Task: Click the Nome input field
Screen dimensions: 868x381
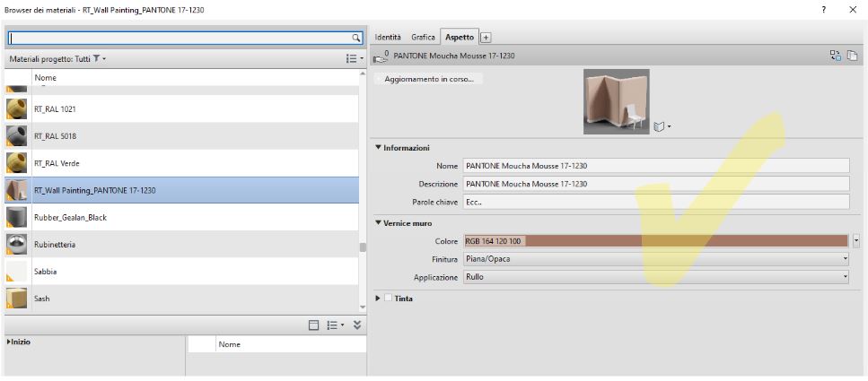Action: (656, 165)
